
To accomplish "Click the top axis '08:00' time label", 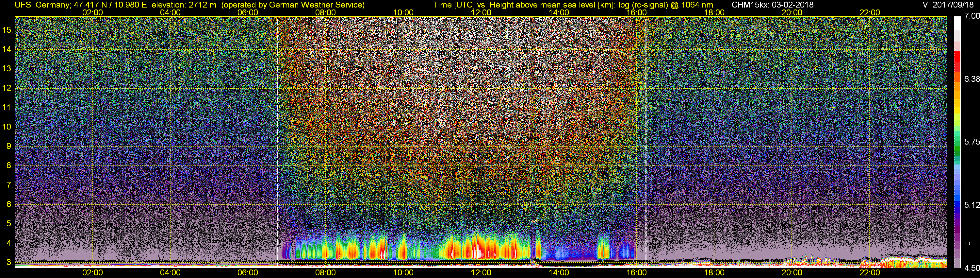I will click(x=326, y=12).
